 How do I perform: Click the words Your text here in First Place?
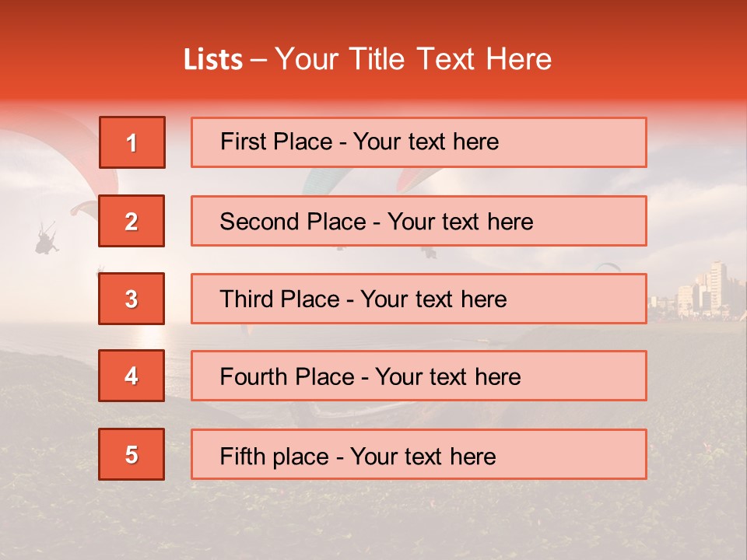[x=426, y=142]
